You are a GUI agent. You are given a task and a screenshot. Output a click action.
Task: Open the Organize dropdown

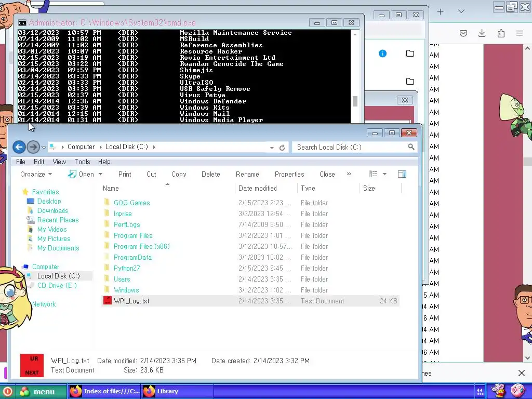(36, 175)
